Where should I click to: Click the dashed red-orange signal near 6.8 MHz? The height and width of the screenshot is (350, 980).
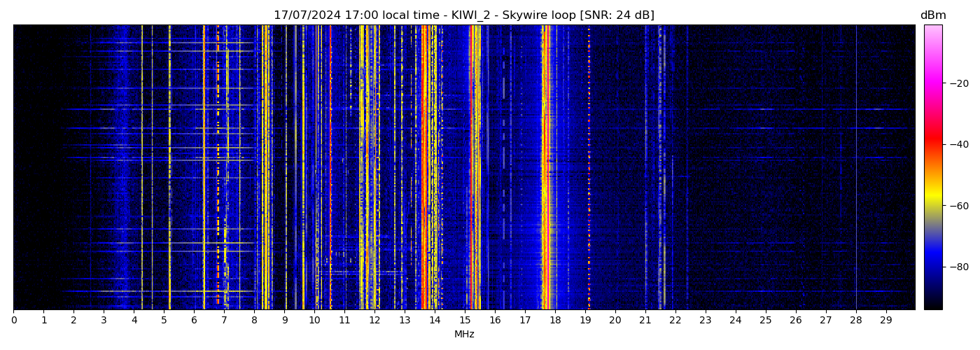218,168
